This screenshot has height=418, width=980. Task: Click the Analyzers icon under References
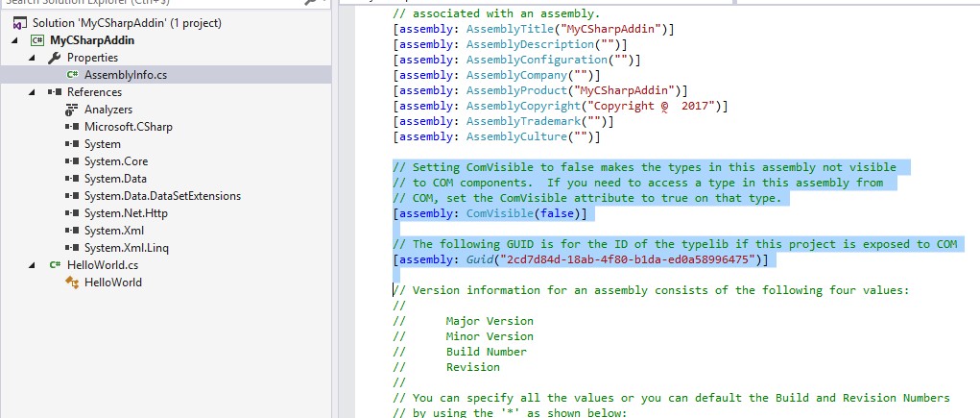click(72, 110)
